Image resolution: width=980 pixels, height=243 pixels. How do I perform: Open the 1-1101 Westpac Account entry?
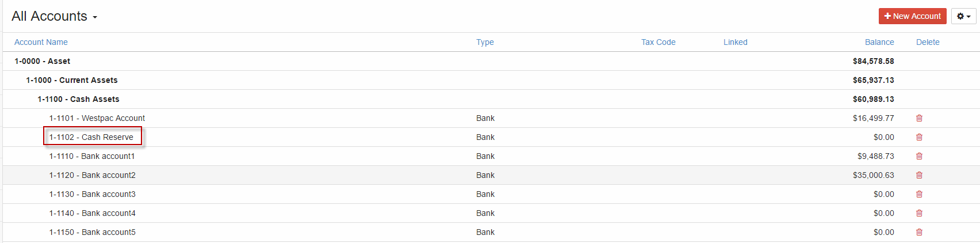(x=97, y=118)
